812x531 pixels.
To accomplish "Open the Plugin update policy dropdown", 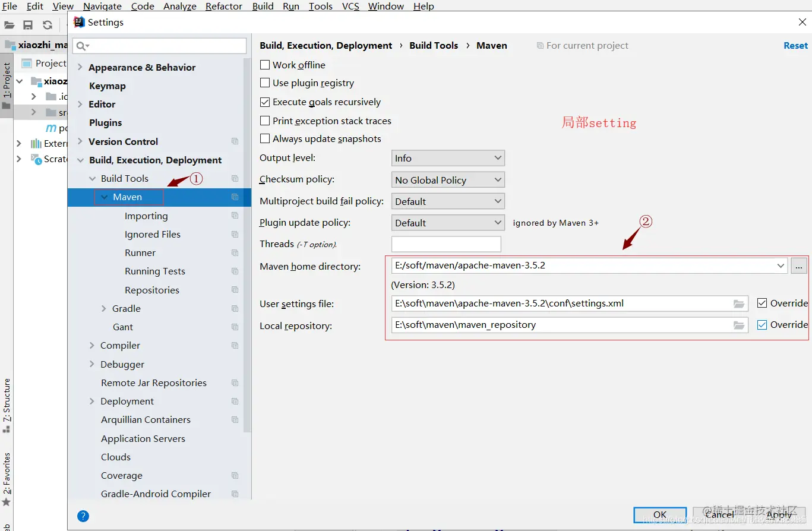I will [448, 223].
